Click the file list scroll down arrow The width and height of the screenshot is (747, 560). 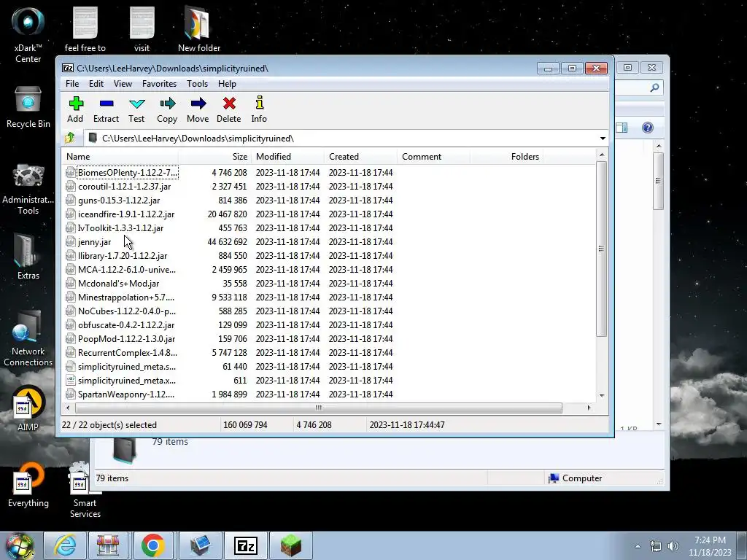point(602,395)
